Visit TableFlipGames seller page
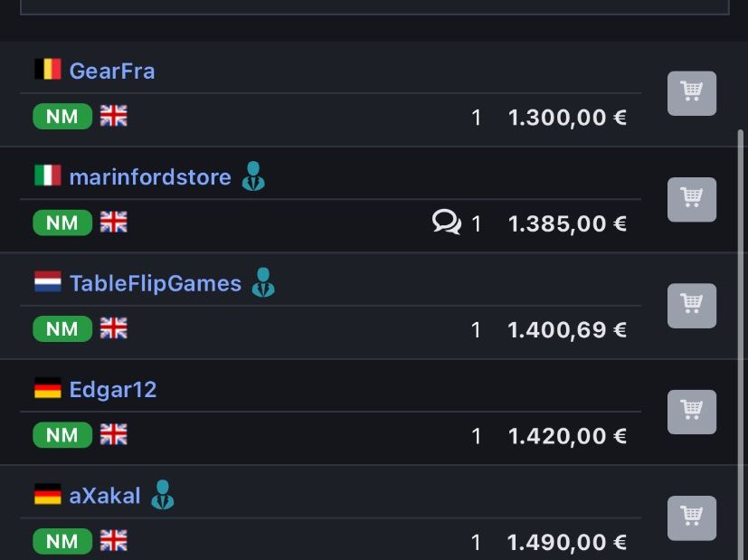 tap(156, 283)
